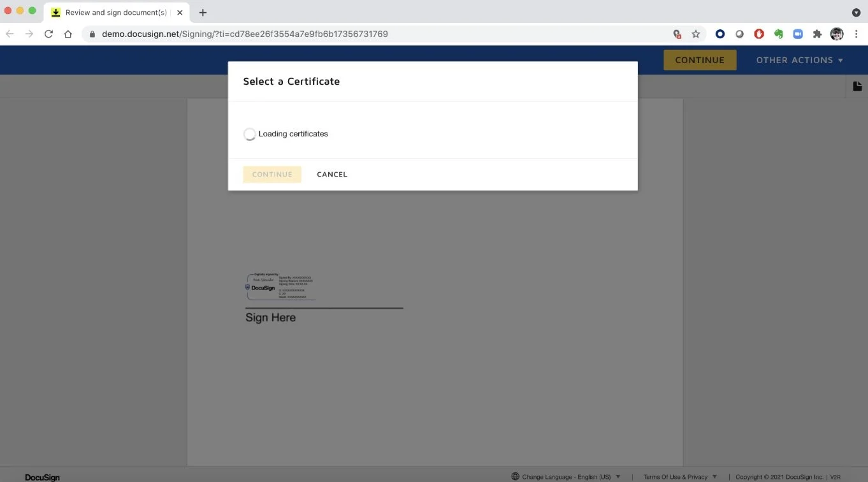The height and width of the screenshot is (482, 868).
Task: Click the globe language icon in footer
Action: (516, 476)
